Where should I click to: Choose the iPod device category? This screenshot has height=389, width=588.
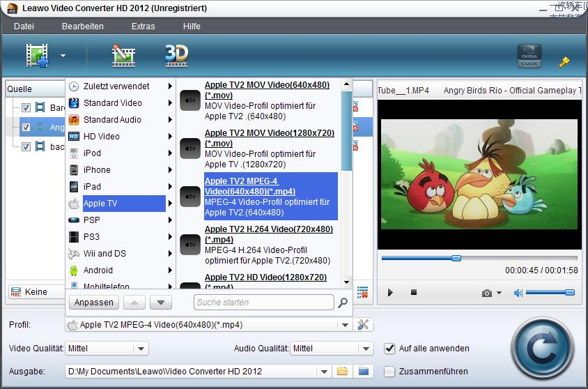tap(121, 153)
